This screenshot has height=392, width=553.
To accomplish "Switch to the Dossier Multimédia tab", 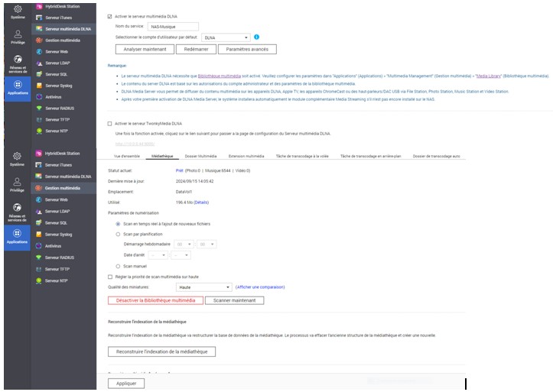I will pyautogui.click(x=202, y=156).
